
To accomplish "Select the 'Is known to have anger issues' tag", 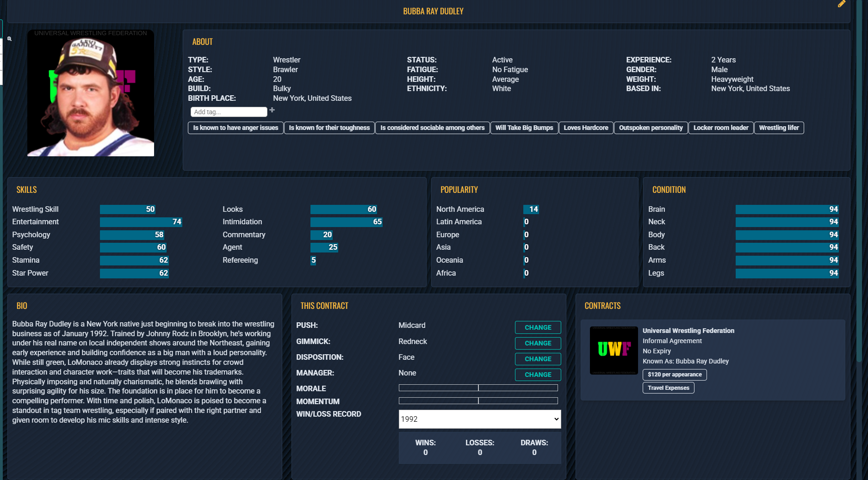I will point(236,128).
